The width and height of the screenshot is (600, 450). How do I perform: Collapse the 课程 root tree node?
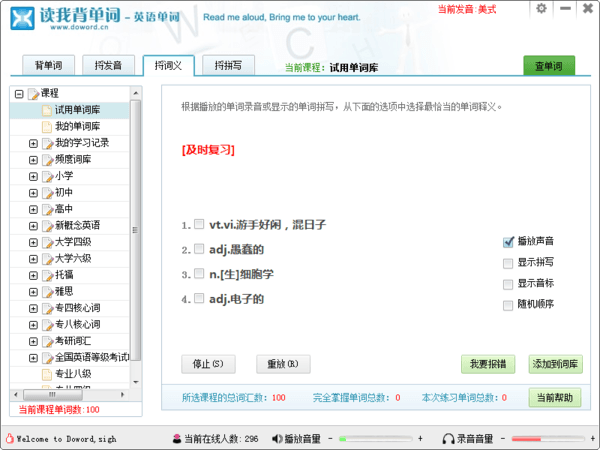pos(19,94)
